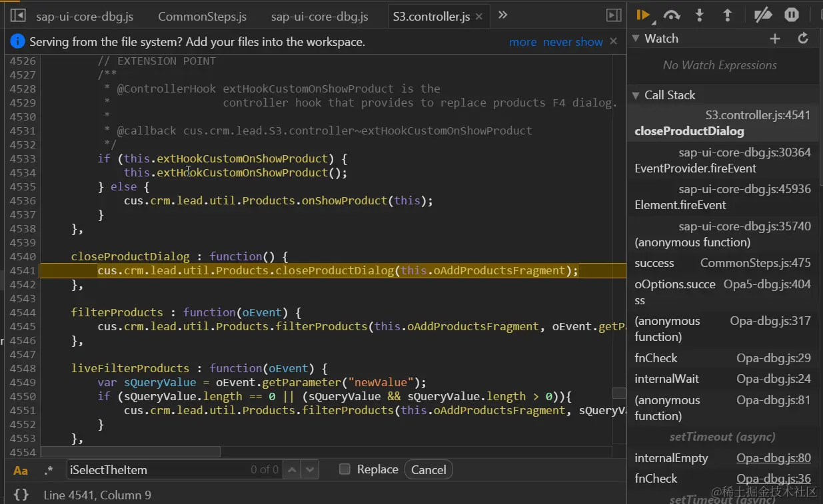
Task: Enable the Replace checkbox
Action: [345, 469]
